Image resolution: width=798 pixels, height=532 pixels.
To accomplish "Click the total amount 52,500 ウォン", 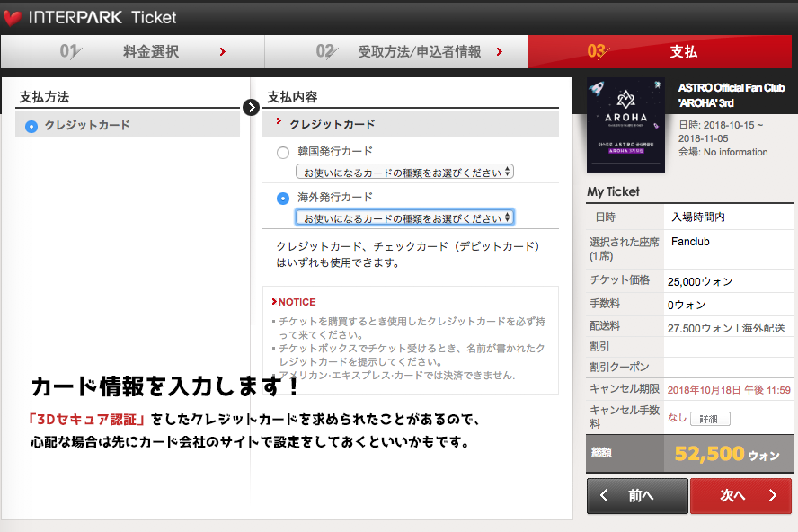I will (727, 454).
